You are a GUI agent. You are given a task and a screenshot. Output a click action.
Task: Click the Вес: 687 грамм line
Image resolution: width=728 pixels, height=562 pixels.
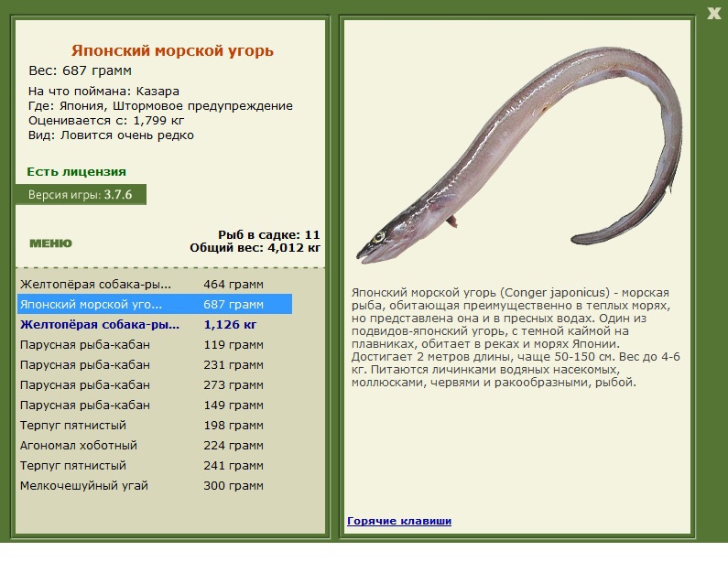point(80,70)
